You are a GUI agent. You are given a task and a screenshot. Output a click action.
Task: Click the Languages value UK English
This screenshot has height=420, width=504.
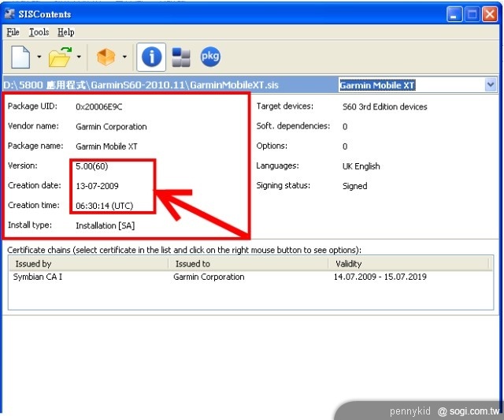pyautogui.click(x=361, y=166)
